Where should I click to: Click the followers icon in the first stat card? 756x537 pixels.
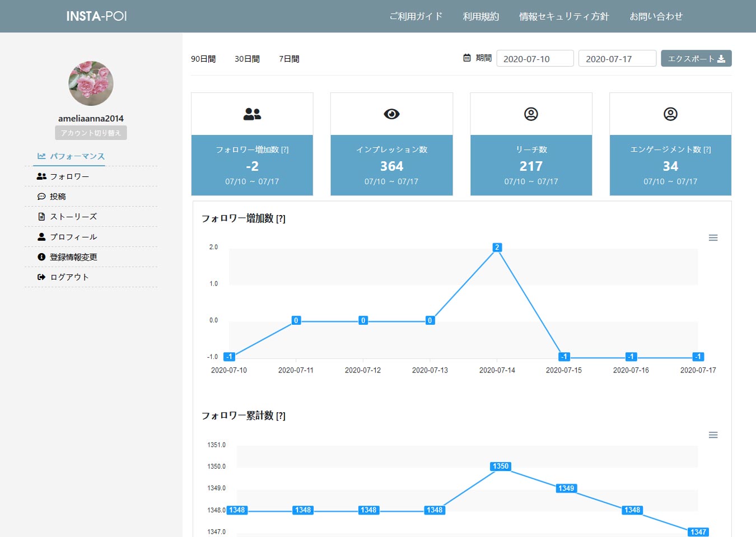pos(252,114)
